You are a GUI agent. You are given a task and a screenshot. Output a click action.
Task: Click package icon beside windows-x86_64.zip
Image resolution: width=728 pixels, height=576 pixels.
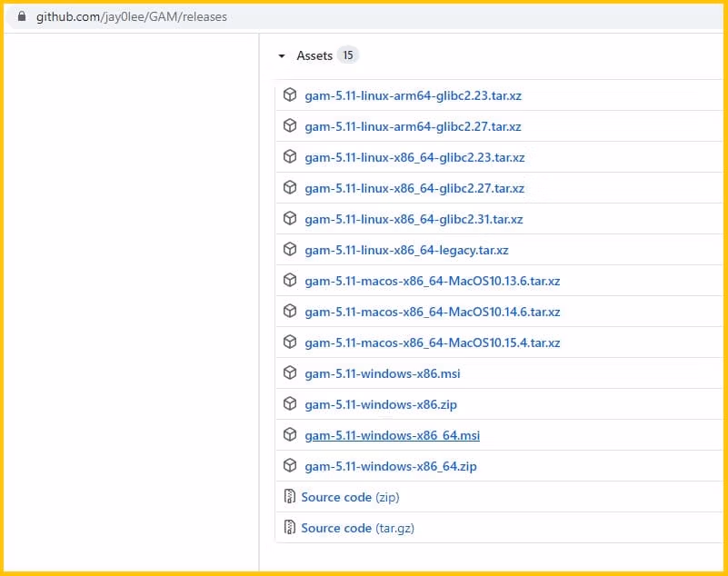point(290,466)
